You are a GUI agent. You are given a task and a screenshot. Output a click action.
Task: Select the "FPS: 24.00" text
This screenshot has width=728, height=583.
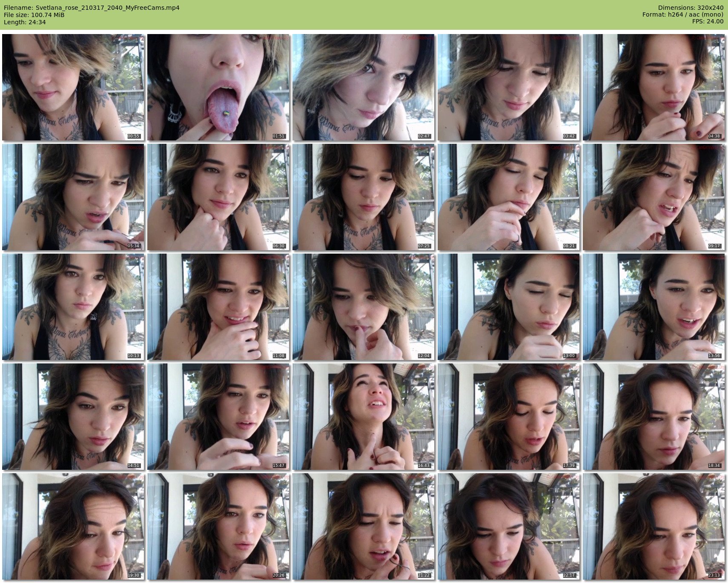pyautogui.click(x=708, y=22)
